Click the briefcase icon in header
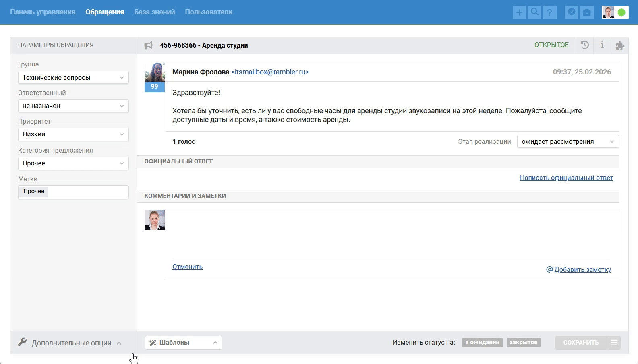 tap(587, 12)
